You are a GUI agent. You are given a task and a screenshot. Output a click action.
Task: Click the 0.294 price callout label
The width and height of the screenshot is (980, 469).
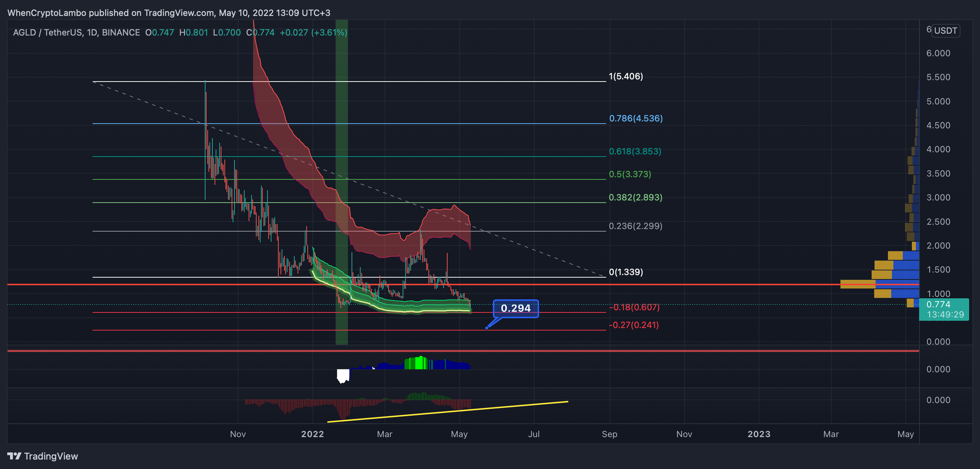[x=515, y=308]
